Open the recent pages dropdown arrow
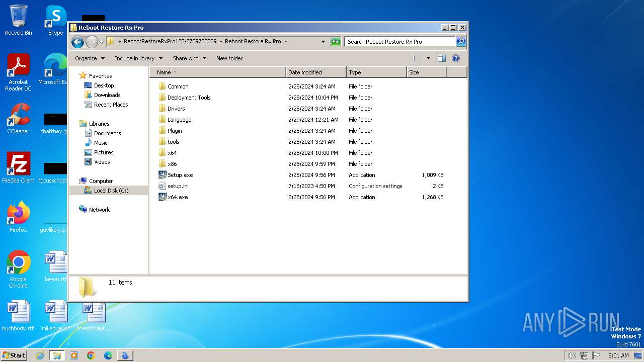Image resolution: width=644 pixels, height=362 pixels. click(x=101, y=42)
